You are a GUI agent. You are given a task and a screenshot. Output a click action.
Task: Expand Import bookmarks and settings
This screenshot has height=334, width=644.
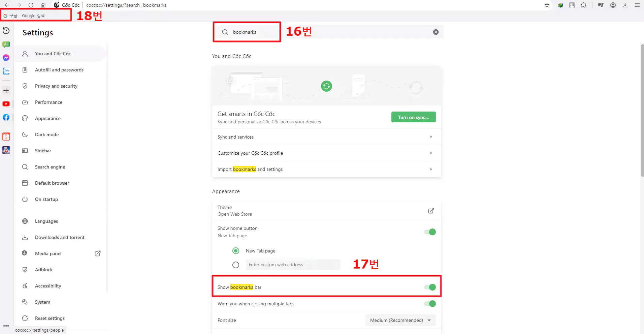coord(327,169)
